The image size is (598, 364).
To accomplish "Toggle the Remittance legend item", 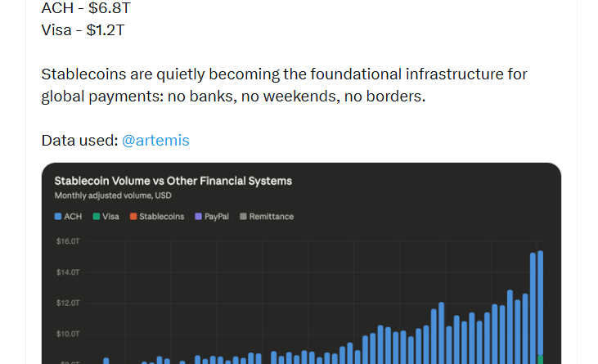I will tap(271, 217).
